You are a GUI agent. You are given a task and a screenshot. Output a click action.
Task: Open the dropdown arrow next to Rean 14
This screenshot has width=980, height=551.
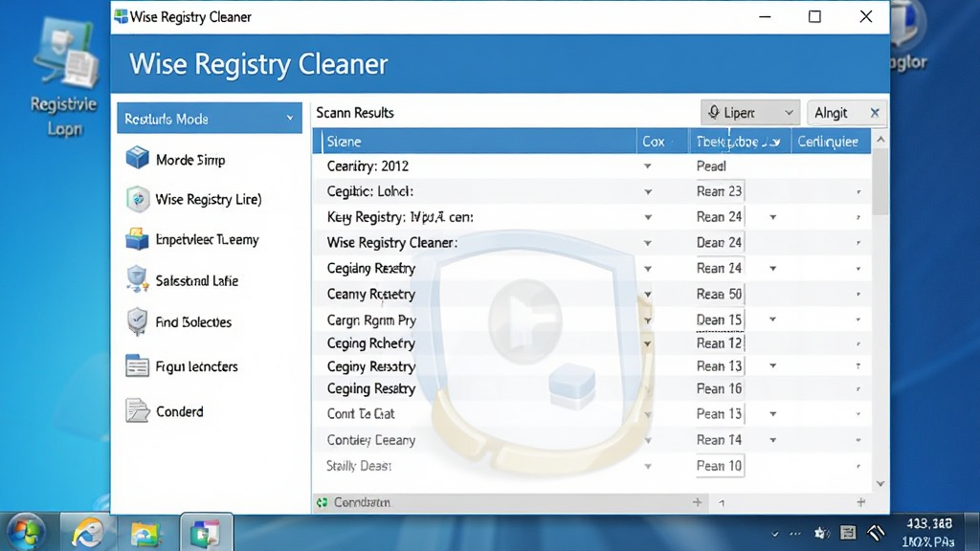tap(773, 440)
